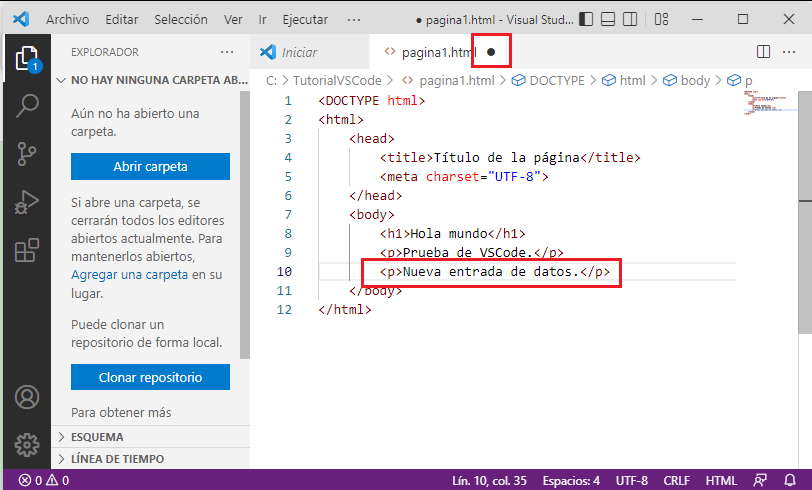Change encoding via UTF-8 status item
The width and height of the screenshot is (812, 490).
point(632,481)
